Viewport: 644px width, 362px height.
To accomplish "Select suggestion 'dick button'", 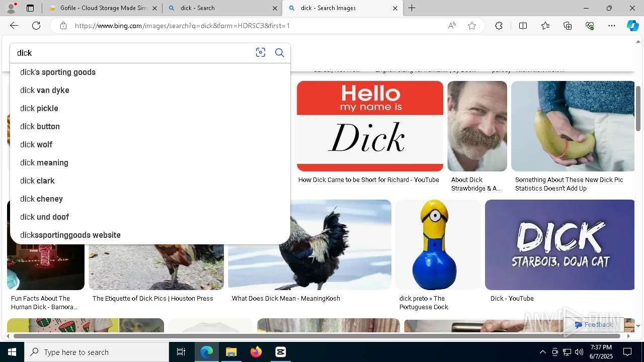I will pyautogui.click(x=150, y=126).
